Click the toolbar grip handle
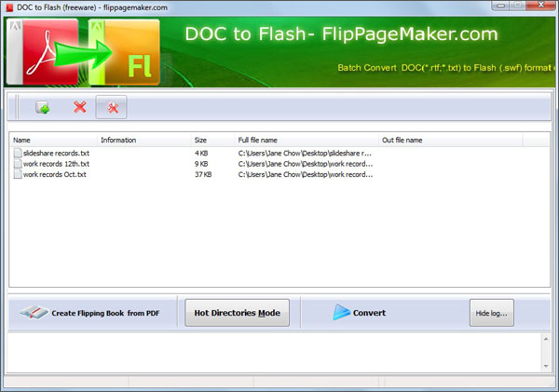The width and height of the screenshot is (559, 392). pyautogui.click(x=17, y=107)
